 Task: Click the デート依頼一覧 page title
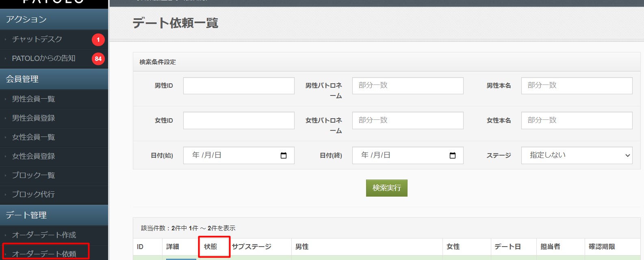point(176,23)
